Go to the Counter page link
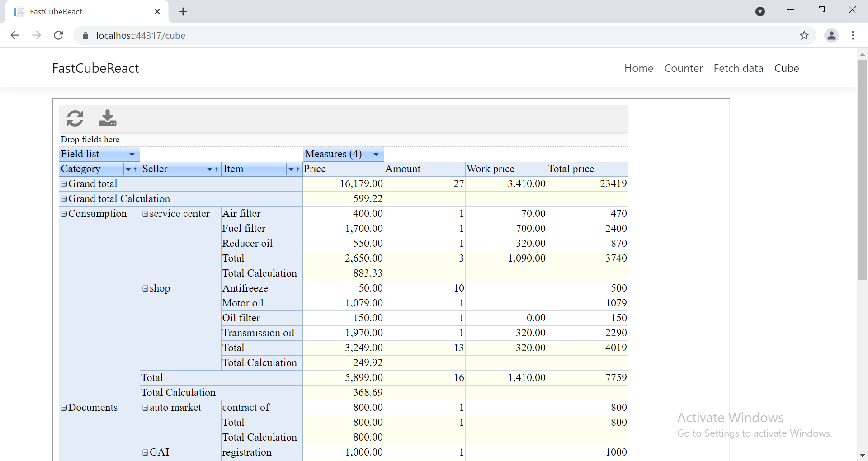Image resolution: width=868 pixels, height=461 pixels. point(683,68)
